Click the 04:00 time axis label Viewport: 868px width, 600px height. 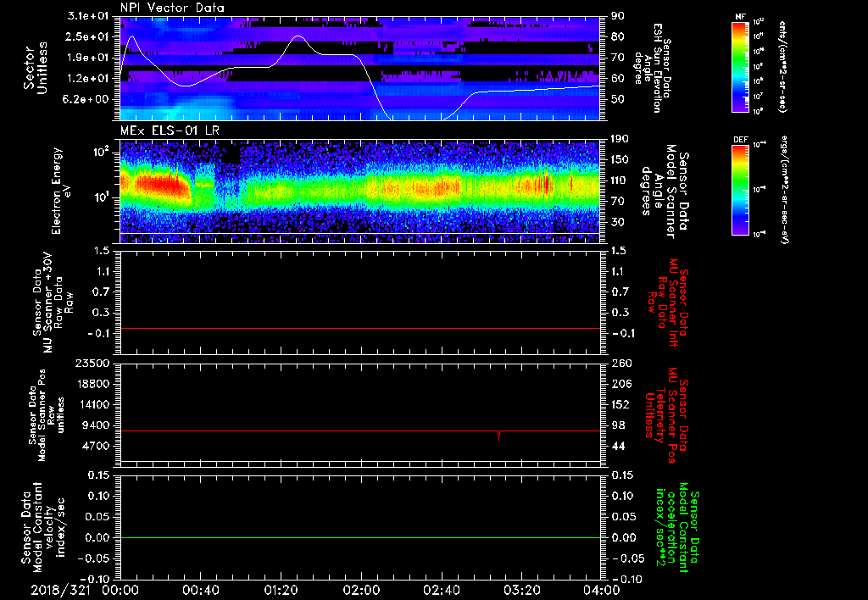pos(602,590)
